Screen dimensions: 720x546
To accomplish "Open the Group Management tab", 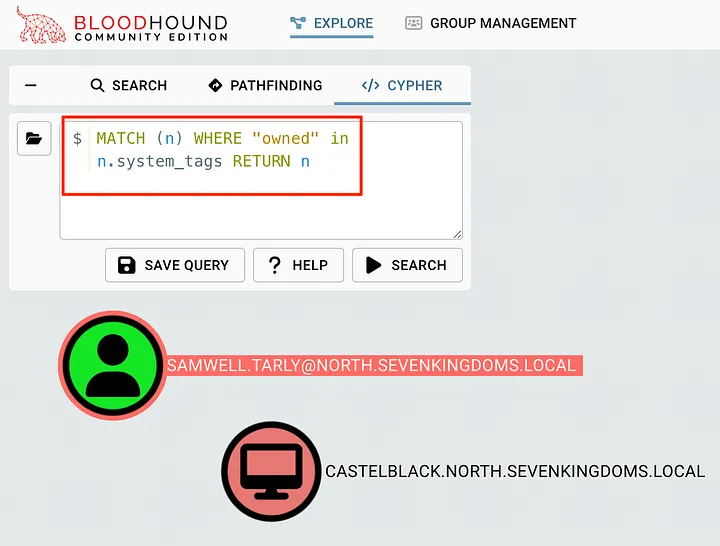I will coord(490,23).
